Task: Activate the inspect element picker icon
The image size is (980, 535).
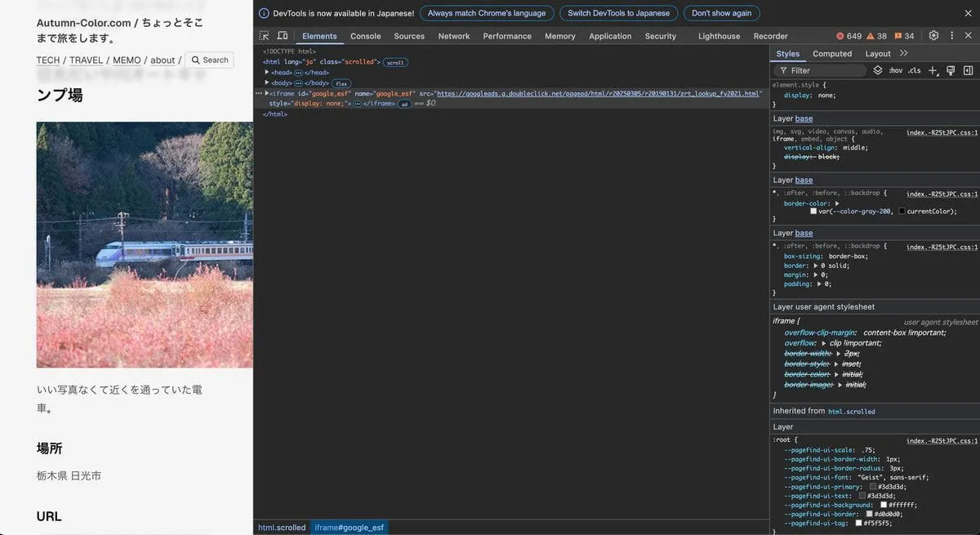Action: (x=264, y=36)
